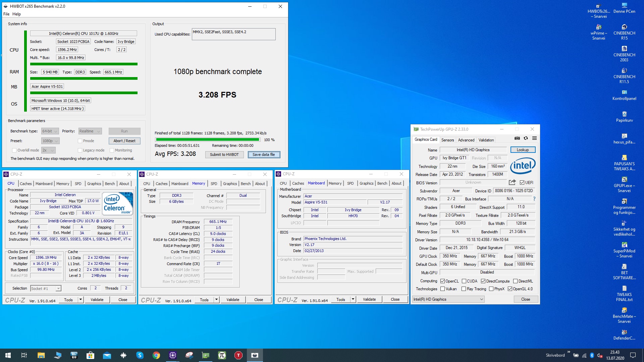Expand the Priority Realtime dropdown
This screenshot has height=362, width=644.
pyautogui.click(x=90, y=131)
